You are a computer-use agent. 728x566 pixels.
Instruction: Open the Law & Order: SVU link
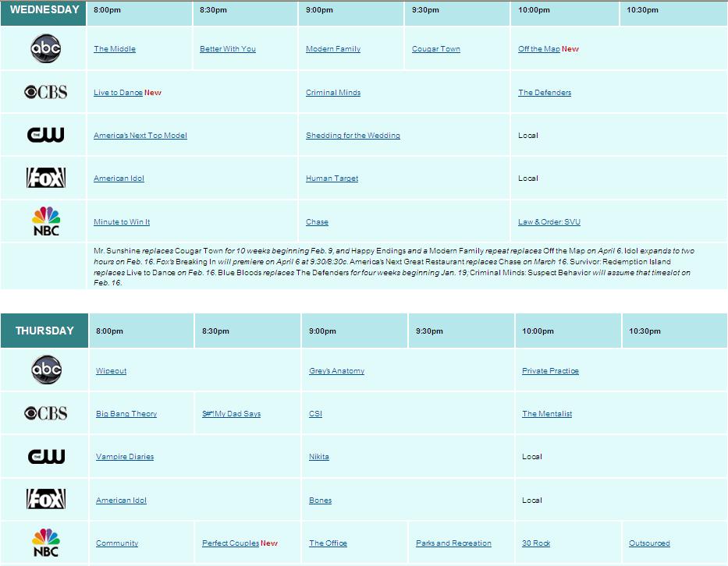tap(549, 221)
